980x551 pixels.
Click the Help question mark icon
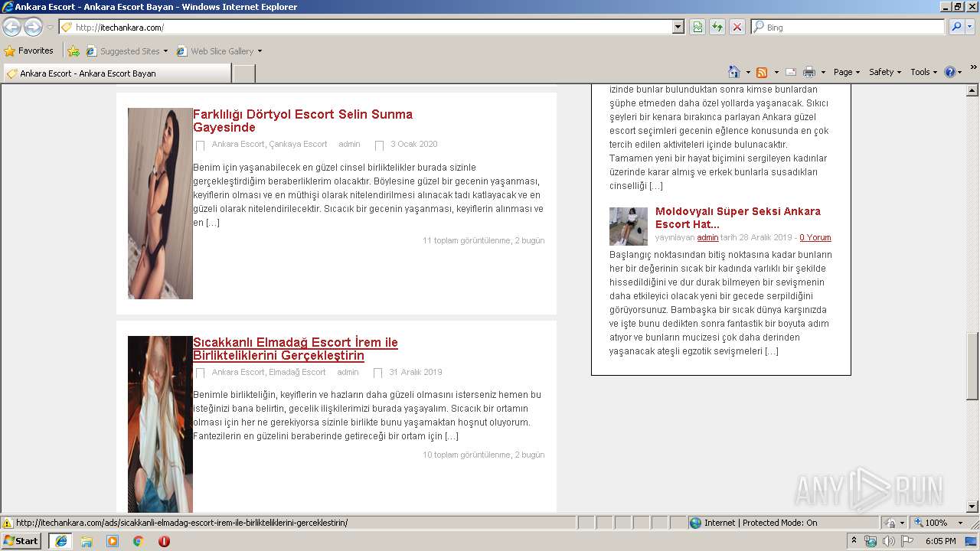coord(950,72)
